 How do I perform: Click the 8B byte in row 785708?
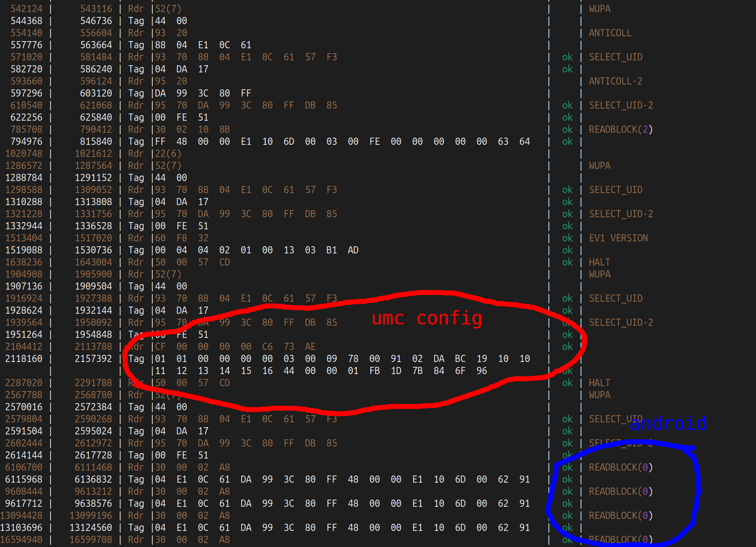(x=225, y=130)
